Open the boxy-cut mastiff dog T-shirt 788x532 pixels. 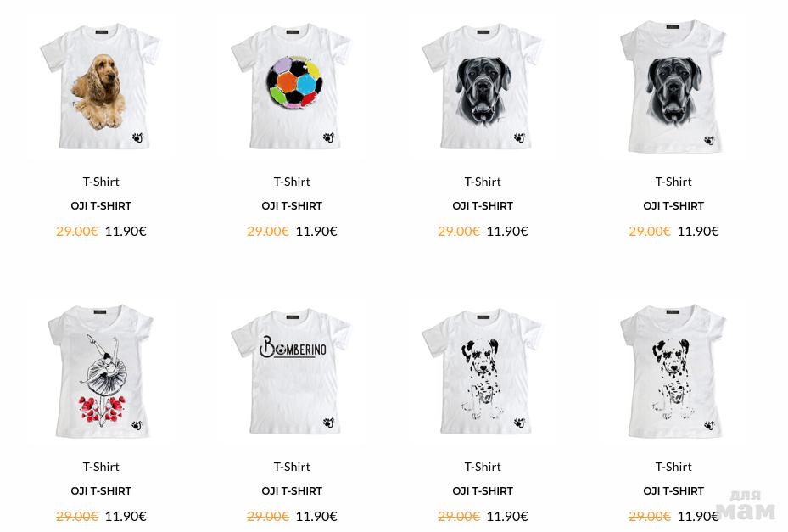coord(482,87)
